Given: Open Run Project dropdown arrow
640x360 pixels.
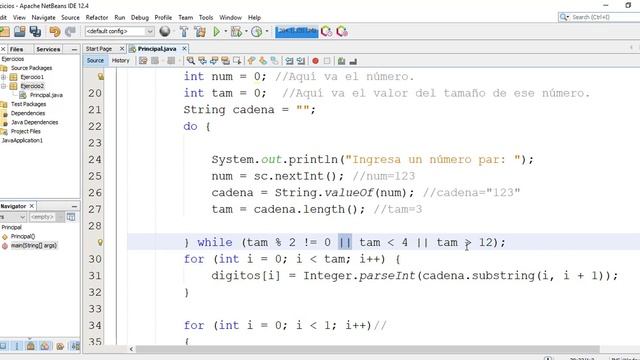Looking at the screenshot, I should pyautogui.click(x=226, y=31).
